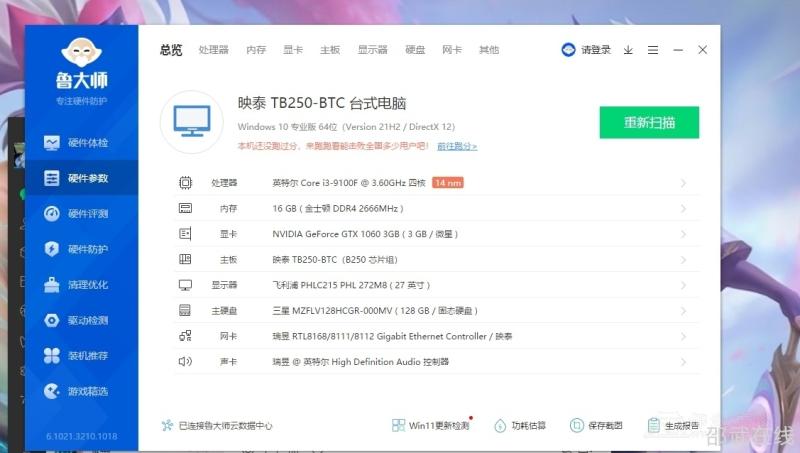The width and height of the screenshot is (800, 453).
Task: Switch to the 硬盘 tab
Action: [x=415, y=50]
